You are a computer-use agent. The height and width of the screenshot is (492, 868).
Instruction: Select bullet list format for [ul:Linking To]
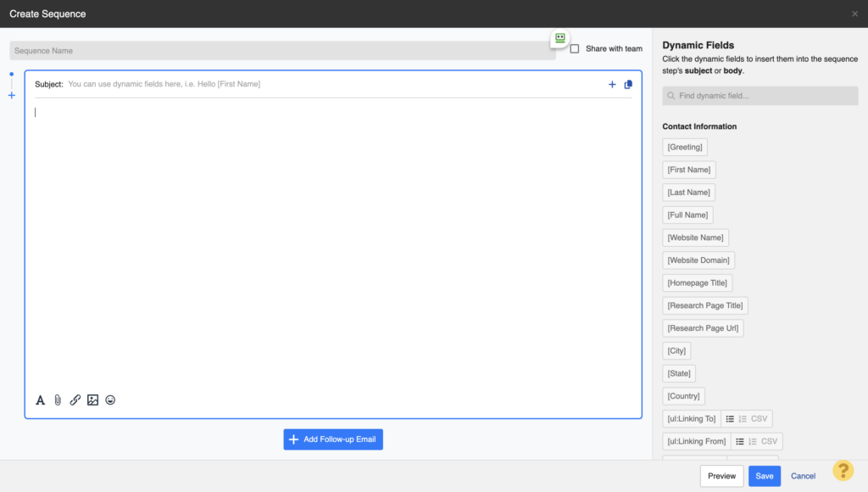click(729, 419)
